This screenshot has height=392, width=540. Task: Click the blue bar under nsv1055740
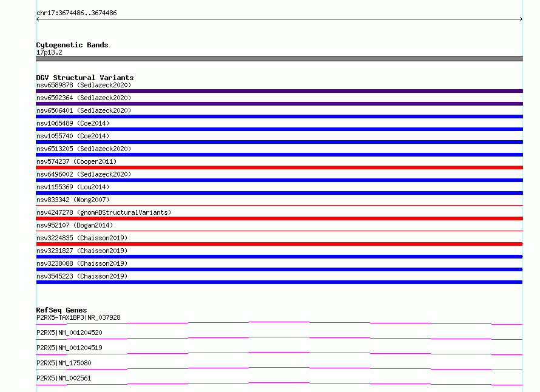click(279, 142)
